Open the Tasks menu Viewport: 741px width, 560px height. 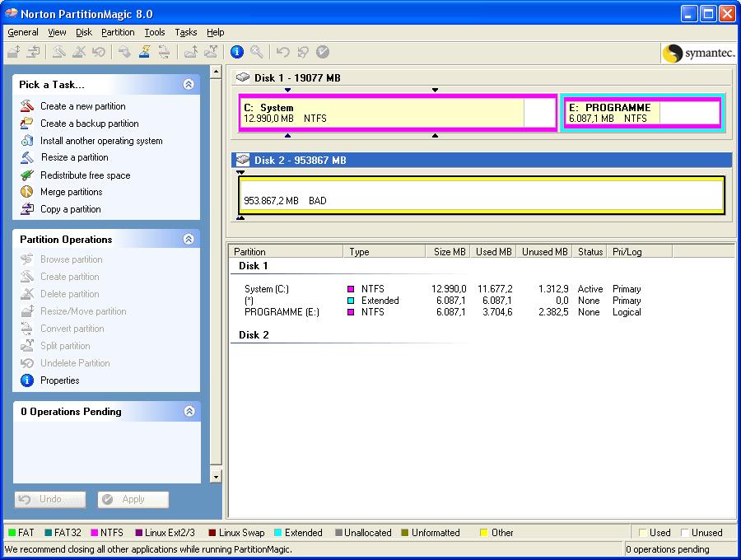point(186,32)
